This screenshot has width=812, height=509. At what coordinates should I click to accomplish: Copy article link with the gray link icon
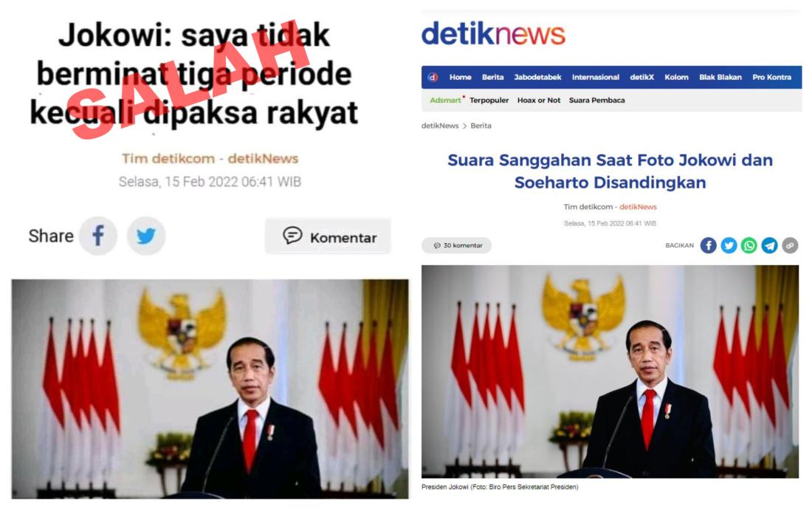point(789,245)
